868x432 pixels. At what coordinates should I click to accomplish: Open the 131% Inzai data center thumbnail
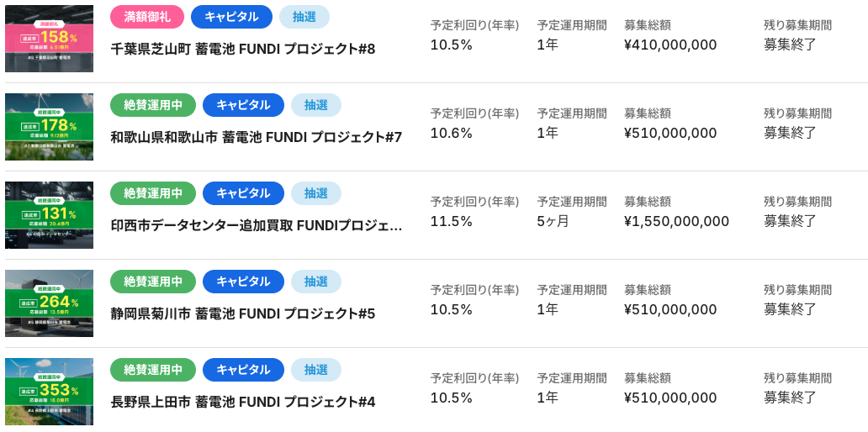click(x=49, y=215)
